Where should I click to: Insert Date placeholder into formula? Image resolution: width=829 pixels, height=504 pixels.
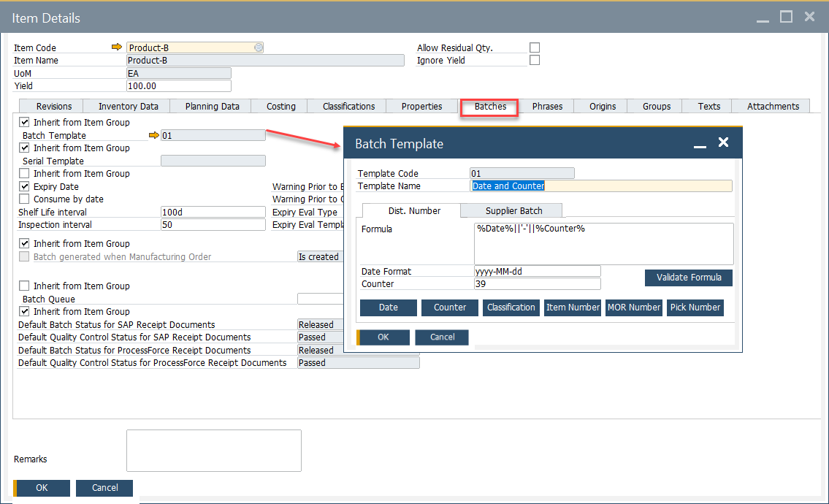click(388, 308)
